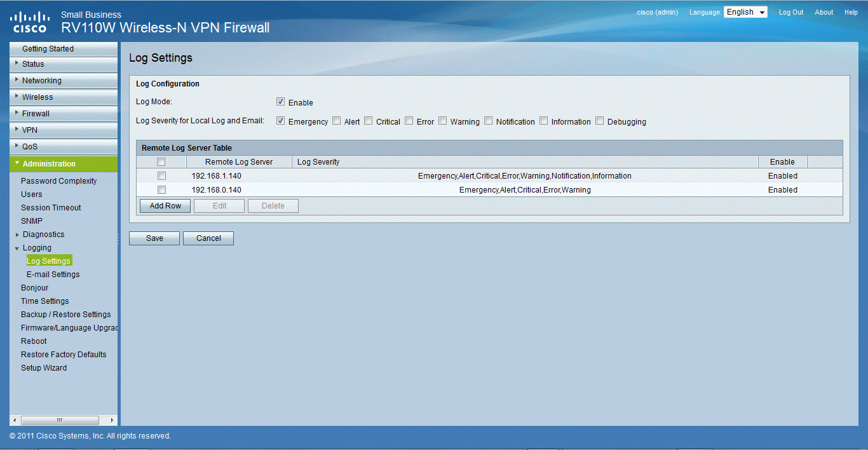Expand the Status menu section

tap(64, 64)
